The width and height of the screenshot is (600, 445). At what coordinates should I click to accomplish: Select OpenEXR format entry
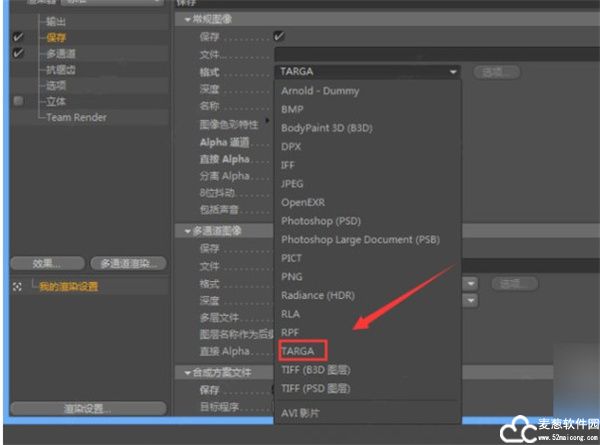point(301,202)
